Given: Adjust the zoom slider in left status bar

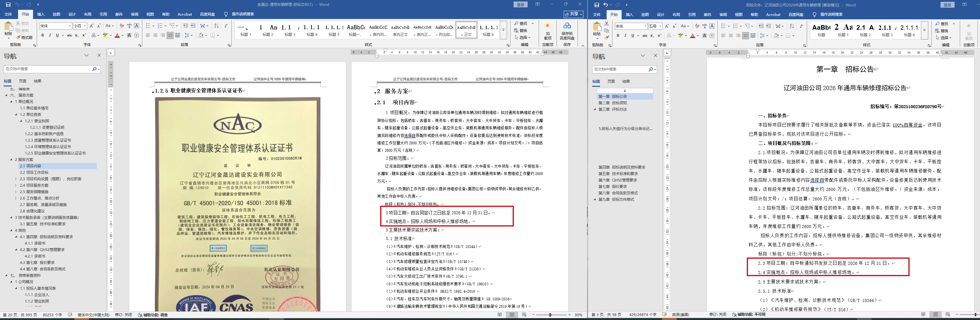Looking at the screenshot, I should pos(551,315).
